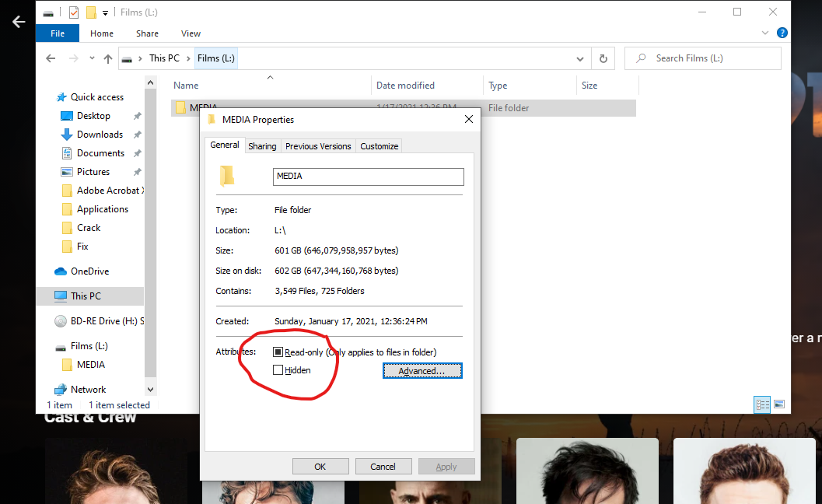Open Explorer help icon
The width and height of the screenshot is (822, 504).
tap(782, 33)
